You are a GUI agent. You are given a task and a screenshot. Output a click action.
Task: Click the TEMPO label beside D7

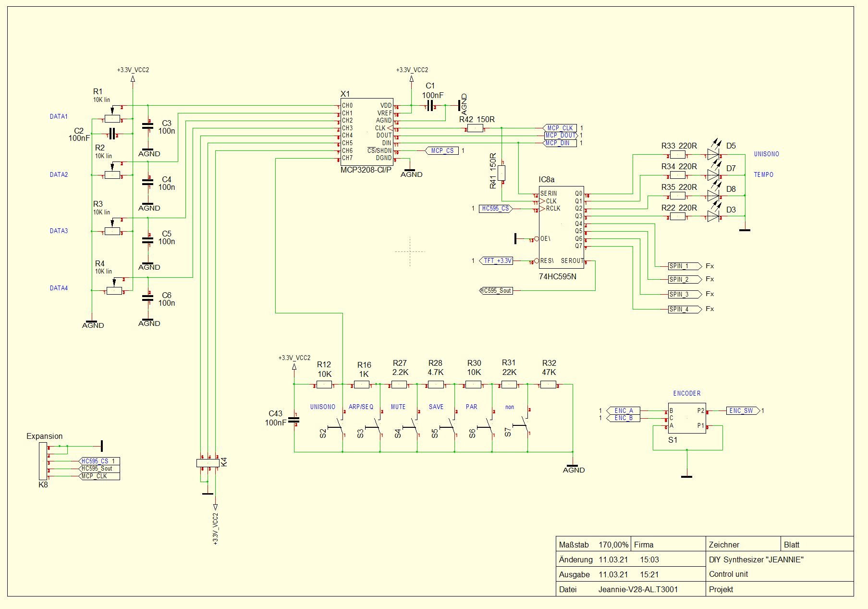[x=764, y=175]
